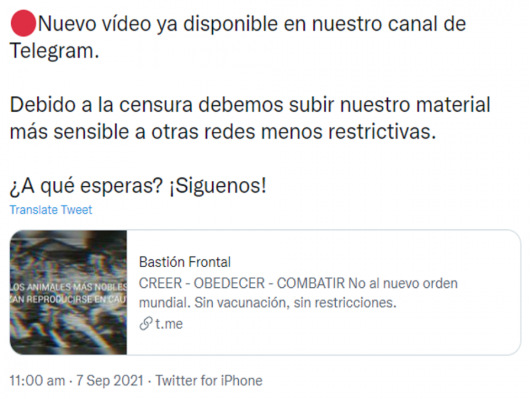Image resolution: width=532 pixels, height=399 pixels.
Task: Click the 7 Sep 2021 date
Action: click(110, 381)
